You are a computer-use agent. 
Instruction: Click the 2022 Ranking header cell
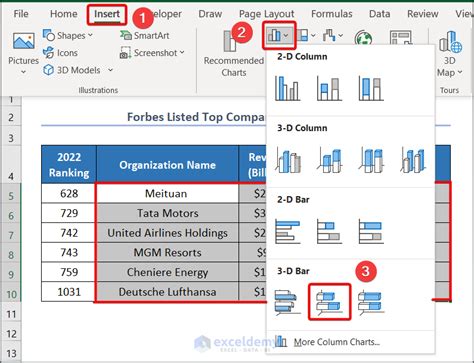click(x=69, y=165)
